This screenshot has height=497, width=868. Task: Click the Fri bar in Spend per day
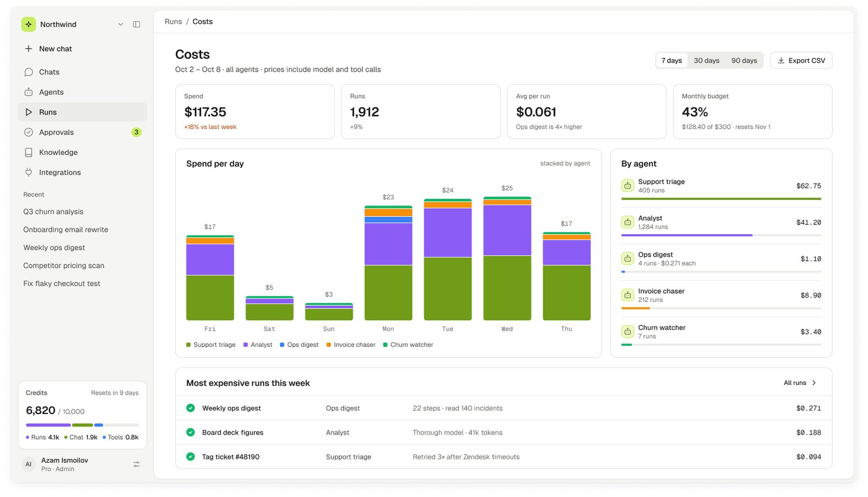[210, 277]
